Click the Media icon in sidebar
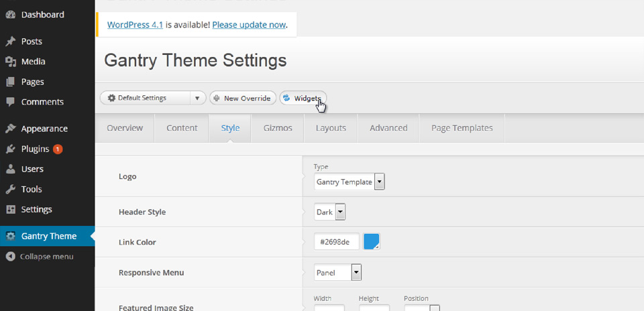This screenshot has width=644, height=311. click(11, 62)
